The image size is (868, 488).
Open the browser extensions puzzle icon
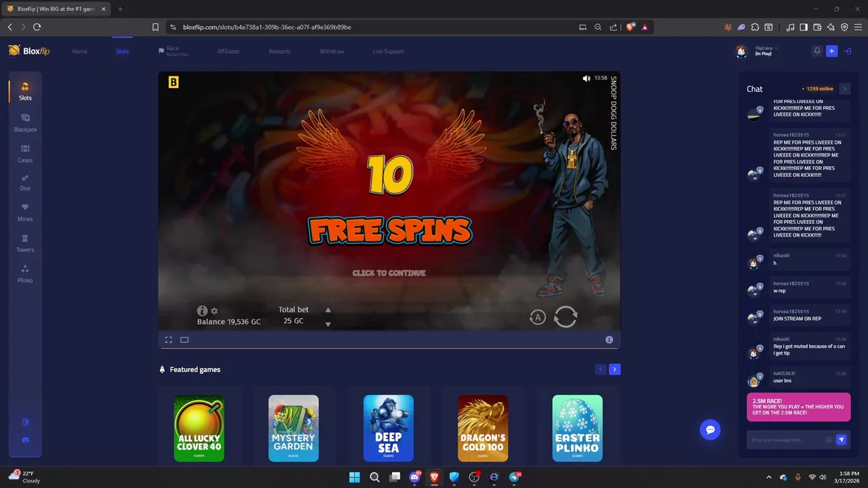point(755,27)
